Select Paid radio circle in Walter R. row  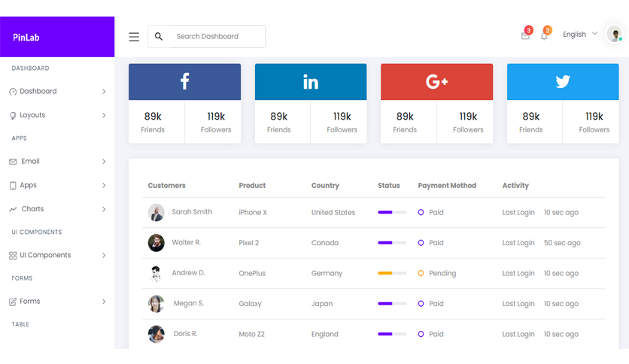(x=421, y=243)
